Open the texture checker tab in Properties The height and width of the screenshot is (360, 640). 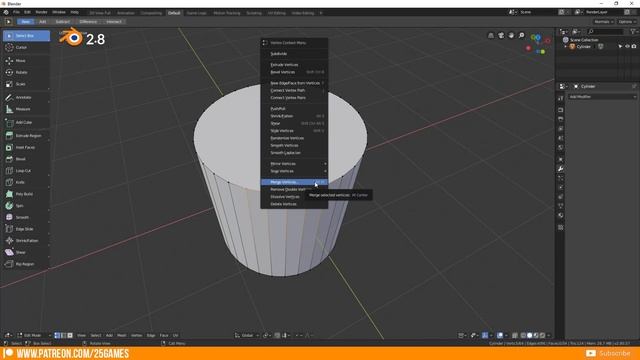[x=561, y=227]
